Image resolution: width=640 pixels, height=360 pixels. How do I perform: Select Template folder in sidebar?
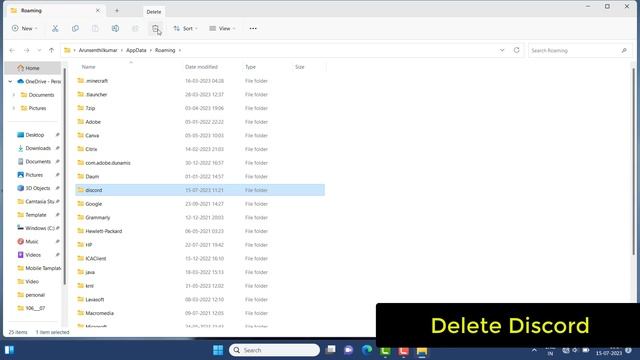coord(36,215)
